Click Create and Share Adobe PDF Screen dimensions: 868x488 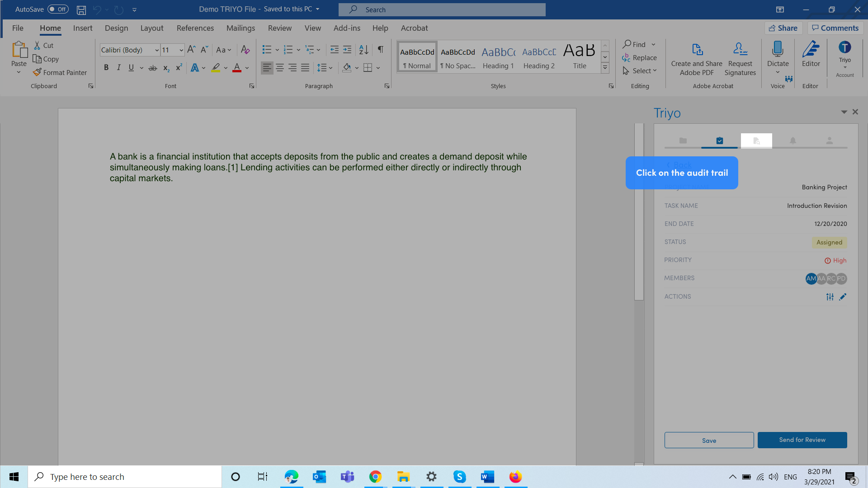click(697, 59)
